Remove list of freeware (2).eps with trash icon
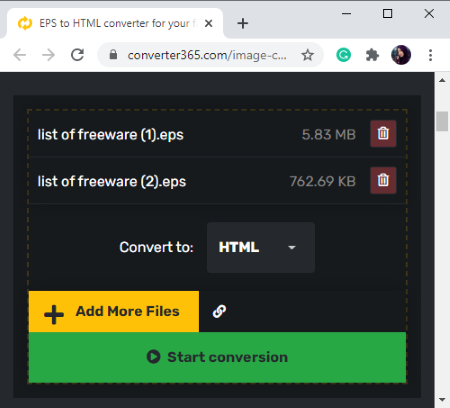The height and width of the screenshot is (408, 450). pyautogui.click(x=383, y=180)
